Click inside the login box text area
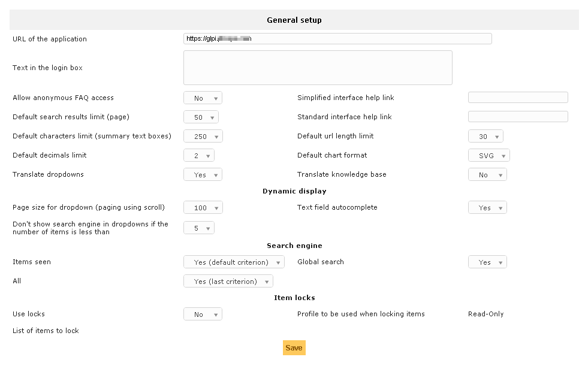This screenshot has width=588, height=366. click(x=318, y=68)
